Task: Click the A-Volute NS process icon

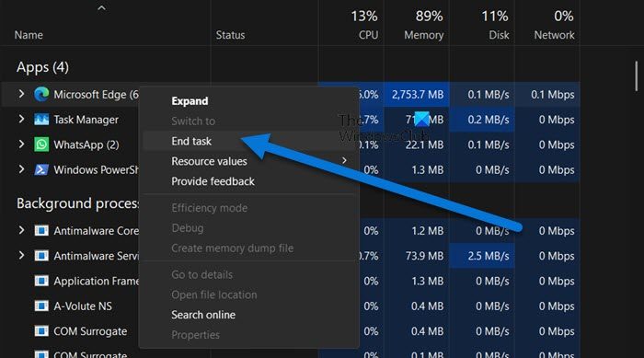Action: pos(41,306)
